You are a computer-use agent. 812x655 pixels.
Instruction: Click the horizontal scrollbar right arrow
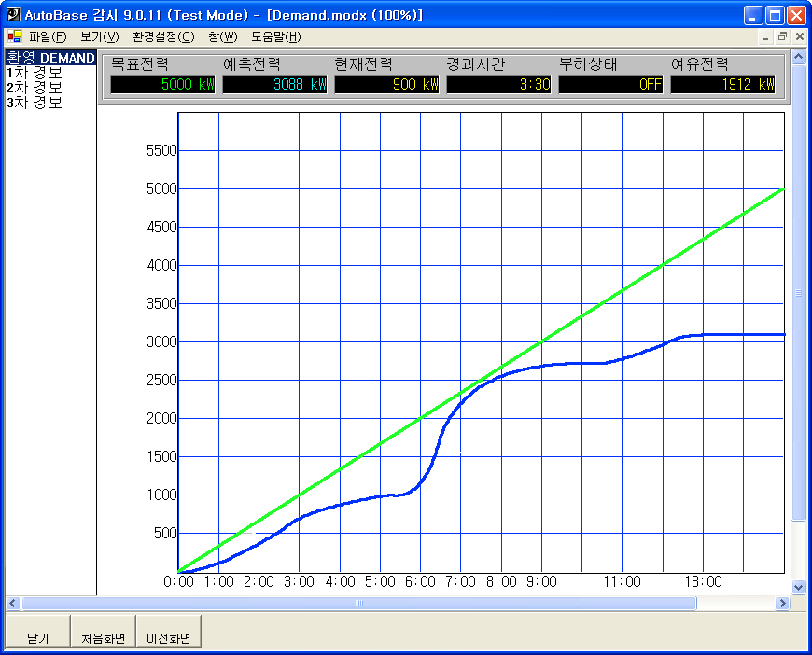(782, 604)
